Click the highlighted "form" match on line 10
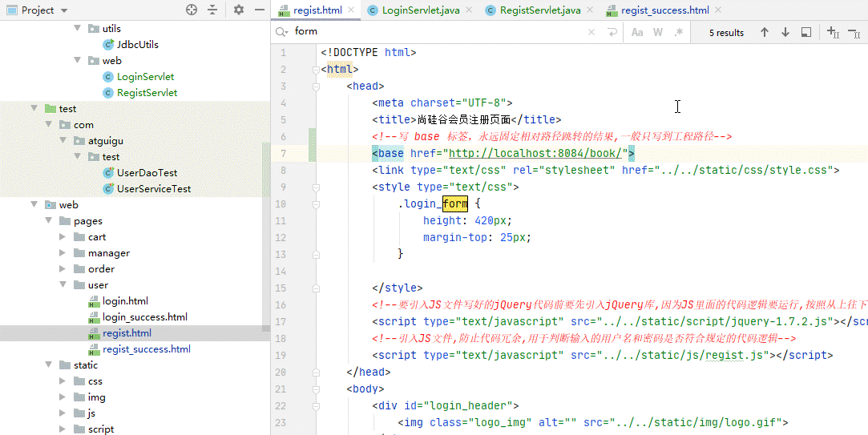 (455, 203)
